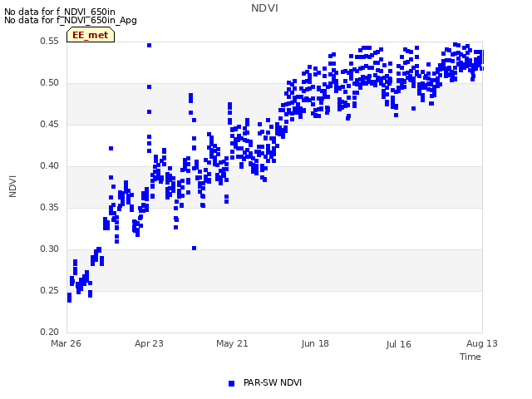532x399 pixels.
Task: Click the blue PAR-SW NDVI legend marker
Action: (x=231, y=383)
